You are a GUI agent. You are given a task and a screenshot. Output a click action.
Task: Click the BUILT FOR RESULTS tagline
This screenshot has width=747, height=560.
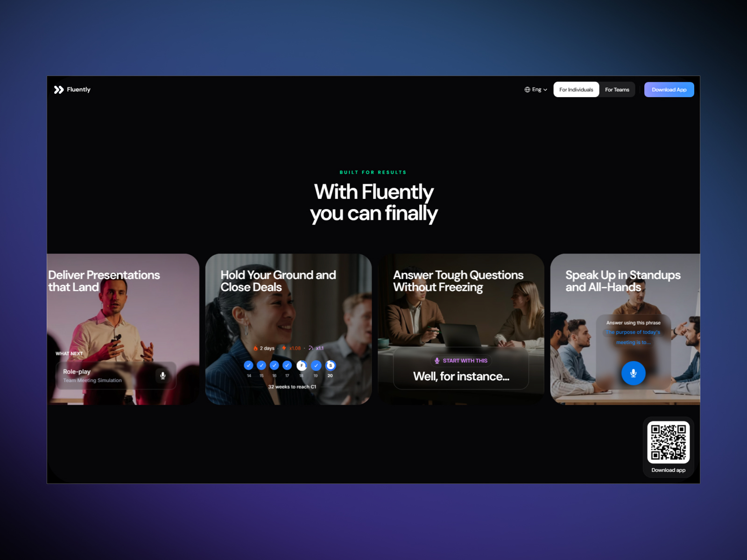point(373,173)
